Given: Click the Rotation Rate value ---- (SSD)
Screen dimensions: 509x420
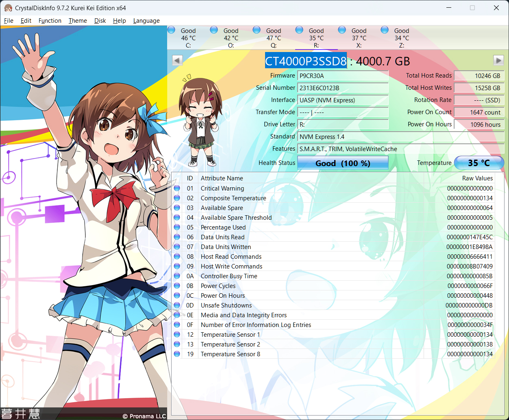Looking at the screenshot, I should tap(479, 100).
